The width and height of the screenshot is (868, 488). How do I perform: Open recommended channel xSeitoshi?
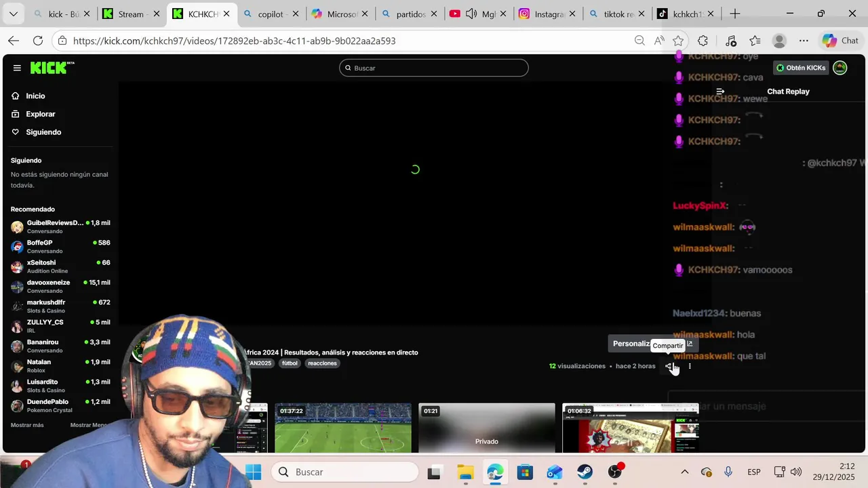tap(60, 266)
